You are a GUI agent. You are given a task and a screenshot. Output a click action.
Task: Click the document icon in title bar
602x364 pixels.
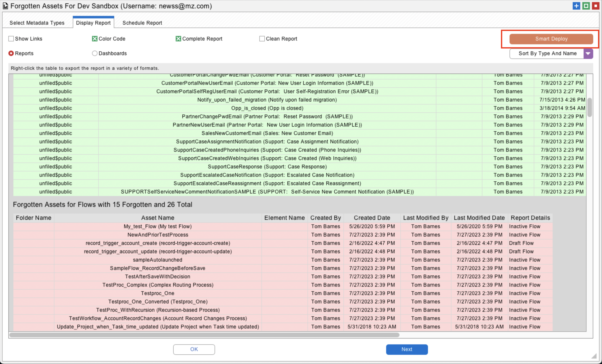(x=5, y=6)
